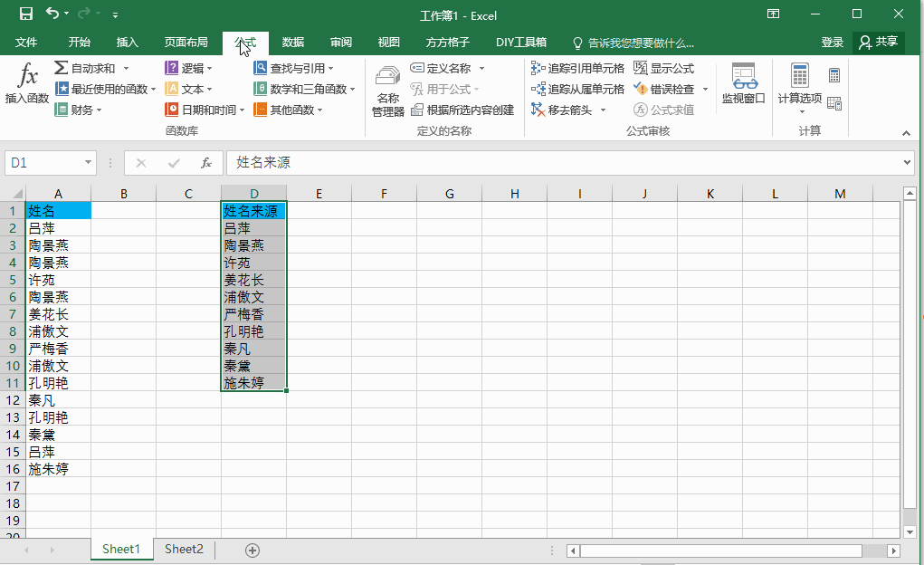Image resolution: width=924 pixels, height=565 pixels.
Task: Switch to the 审阅 Review tab
Action: click(340, 43)
